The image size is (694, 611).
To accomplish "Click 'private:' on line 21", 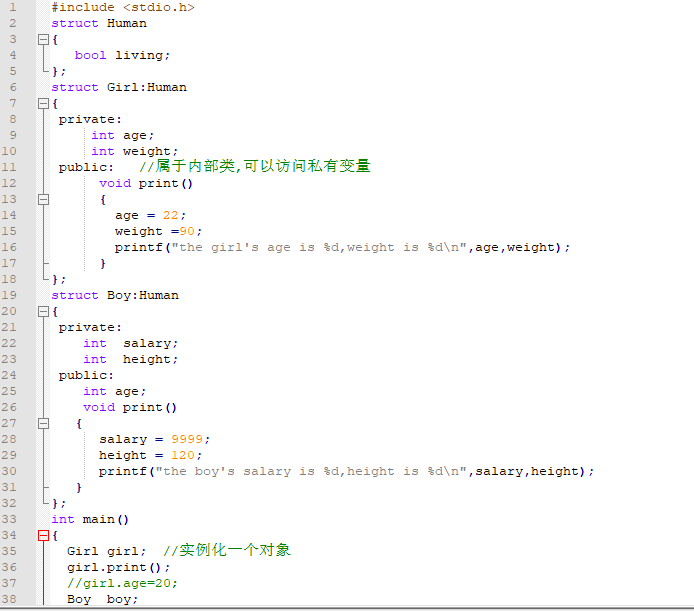I will 90,328.
